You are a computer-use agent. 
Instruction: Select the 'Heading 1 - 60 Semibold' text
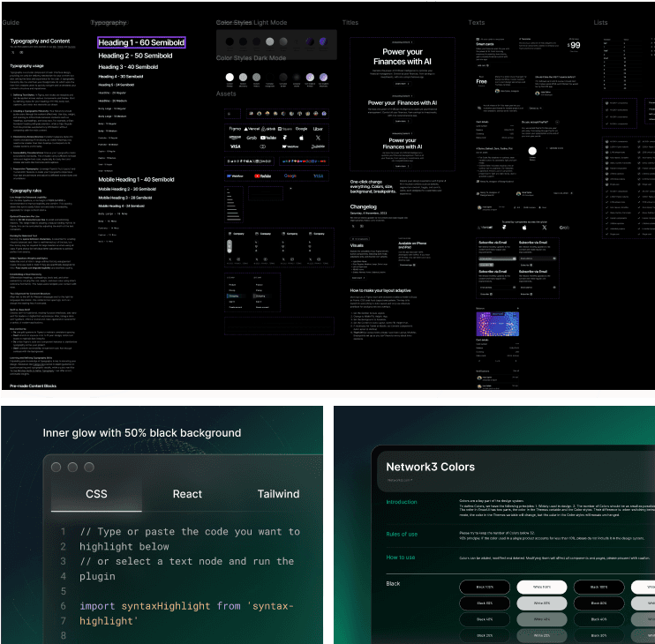(141, 42)
